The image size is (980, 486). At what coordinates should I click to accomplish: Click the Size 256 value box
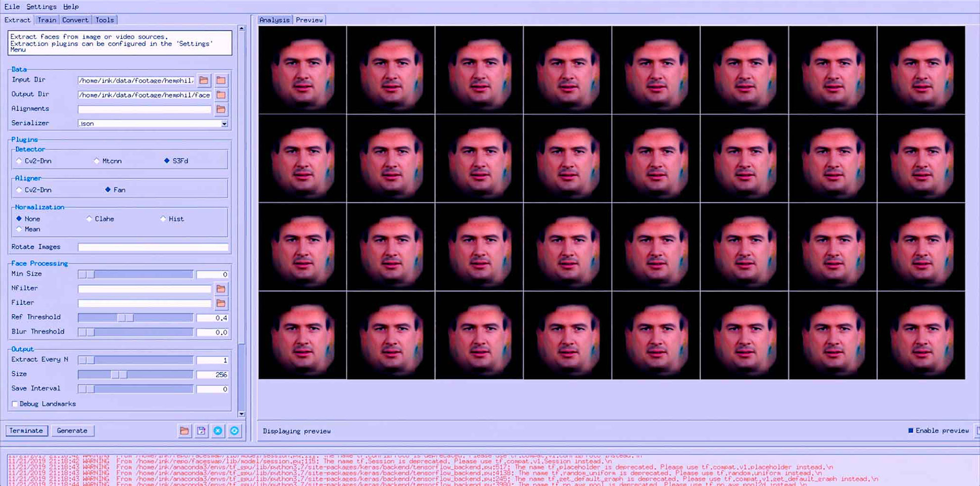coord(212,375)
